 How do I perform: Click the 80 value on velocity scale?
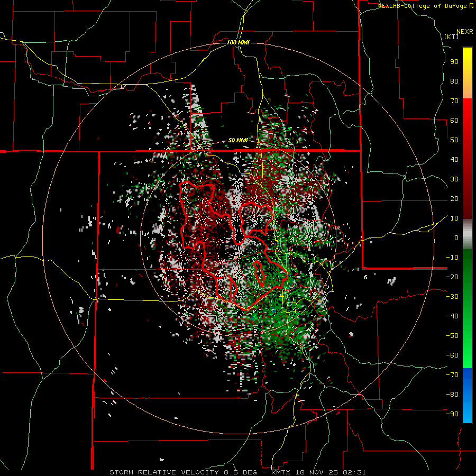[x=454, y=81]
